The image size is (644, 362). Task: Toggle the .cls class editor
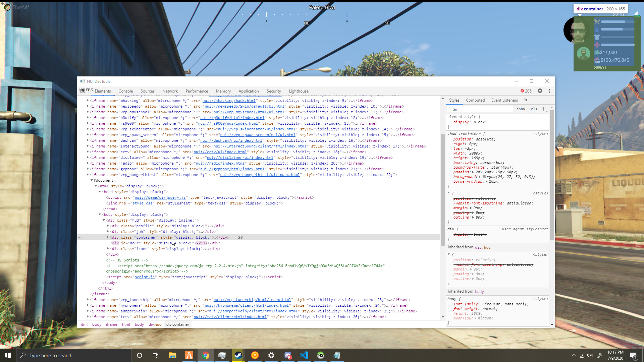click(x=533, y=109)
